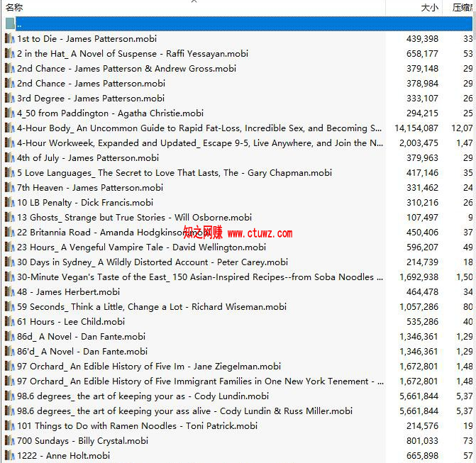This screenshot has width=476, height=463.
Task: Click the book icon of 1st to Die
Action: [x=9, y=38]
